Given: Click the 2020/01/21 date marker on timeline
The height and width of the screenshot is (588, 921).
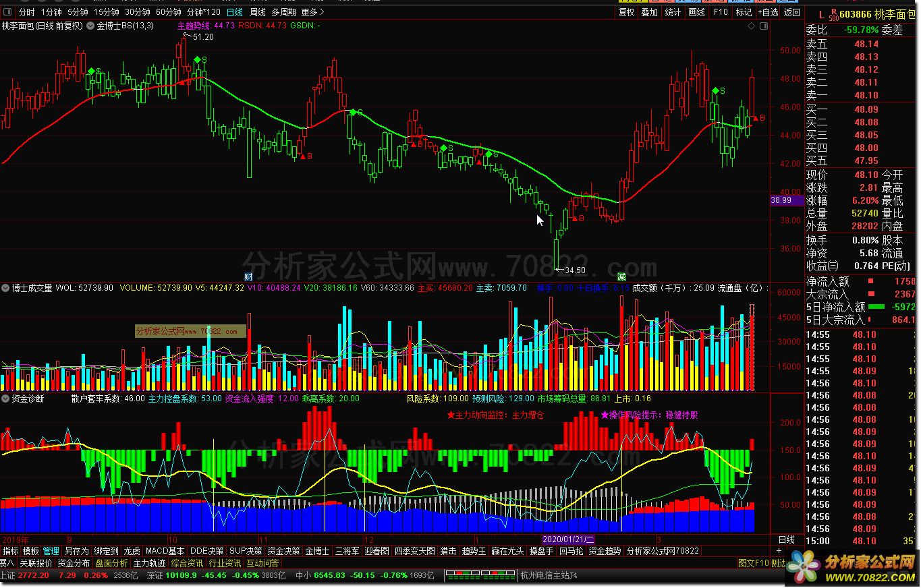Looking at the screenshot, I should [569, 539].
